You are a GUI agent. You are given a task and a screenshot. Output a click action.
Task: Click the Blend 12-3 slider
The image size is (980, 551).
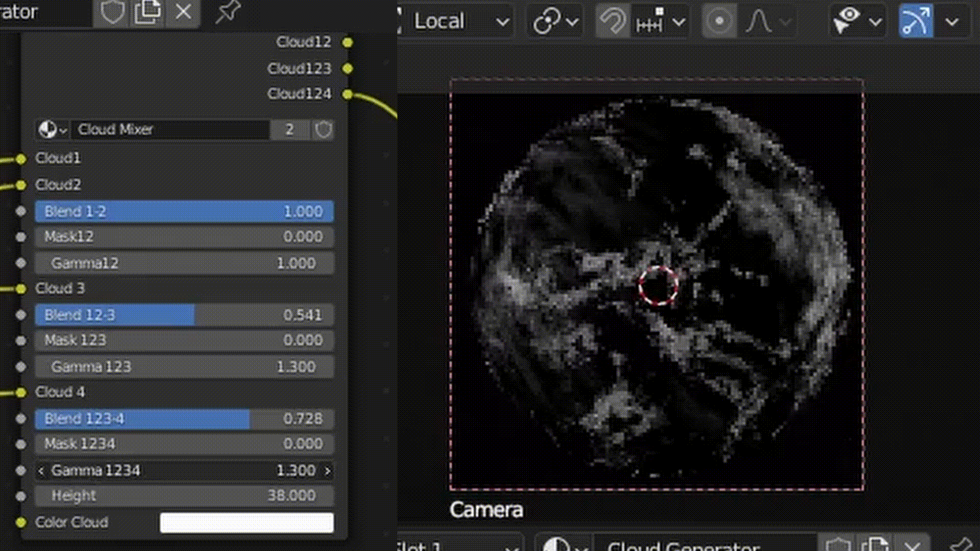[184, 315]
